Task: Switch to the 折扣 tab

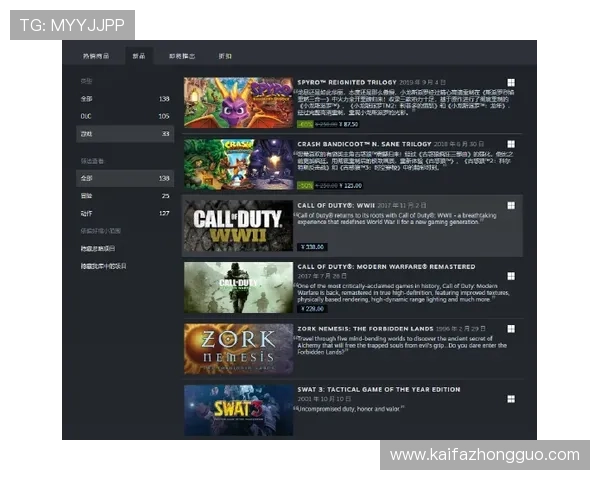Action: coord(225,57)
